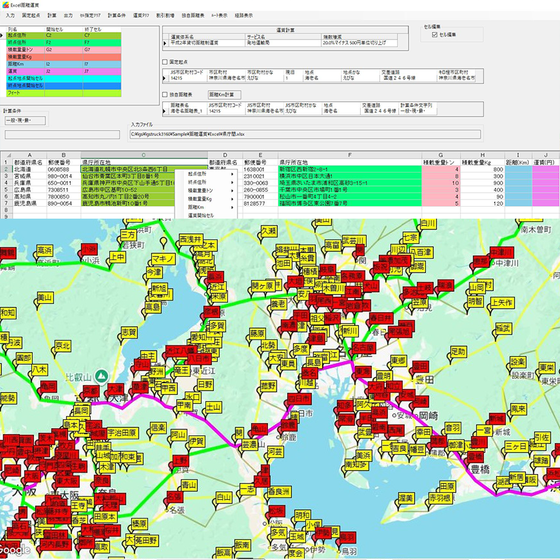Click the yellow 美山 map marker

point(45,298)
